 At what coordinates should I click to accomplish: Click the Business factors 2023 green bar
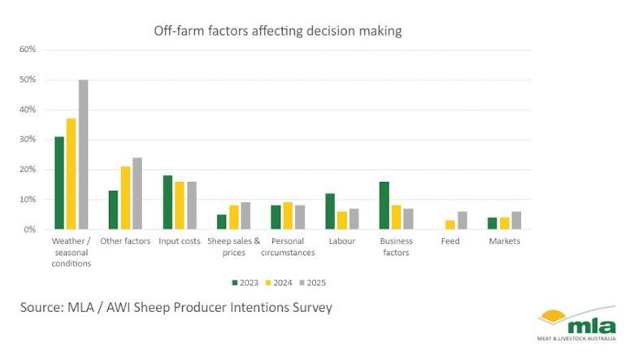pyautogui.click(x=384, y=206)
